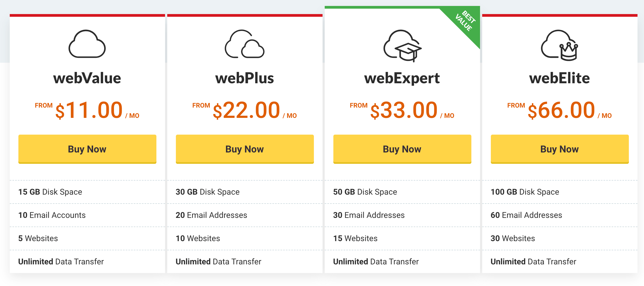Click the crown inside the webElite cloud
The width and height of the screenshot is (644, 286).
point(568,53)
